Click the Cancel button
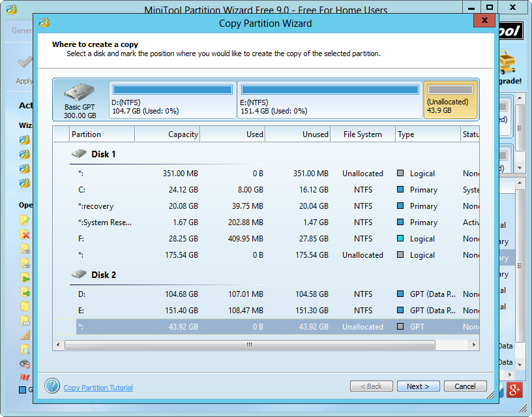The width and height of the screenshot is (532, 417). [465, 386]
